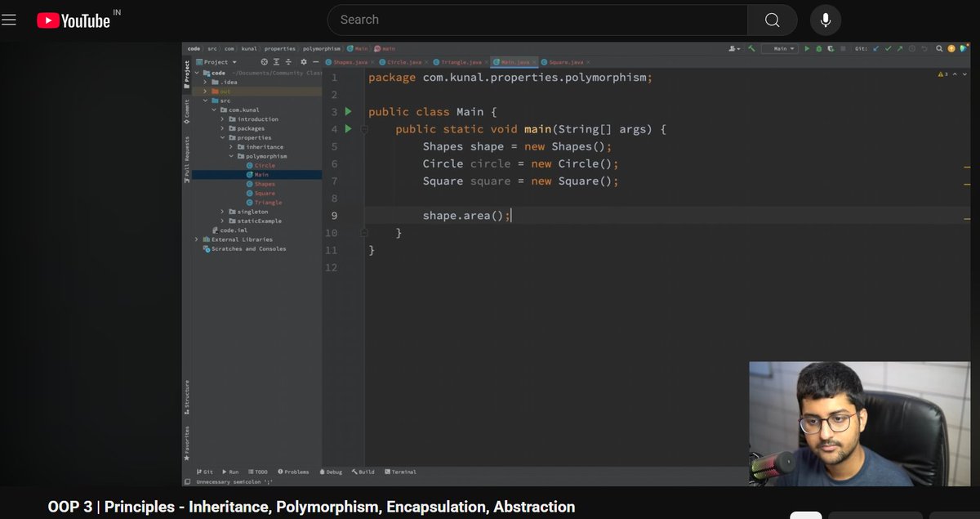Click polymorphism in the breadcrumb bar
Screen dimensions: 980x519
321,48
